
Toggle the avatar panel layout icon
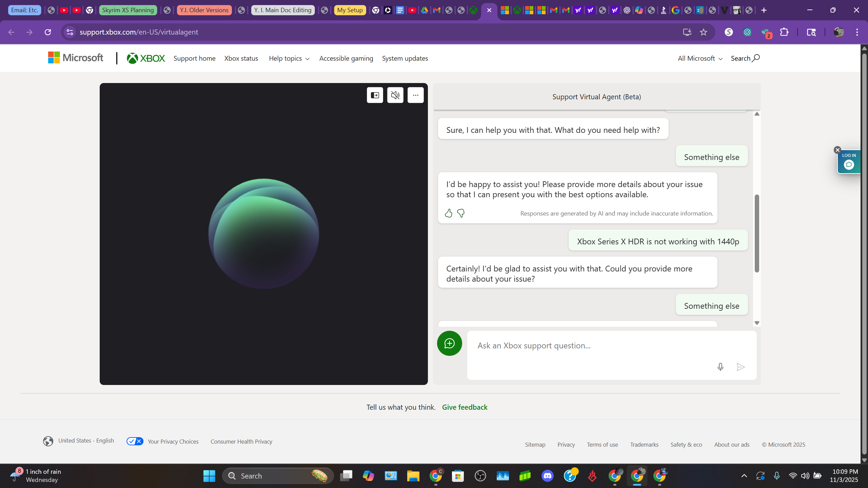pos(375,95)
